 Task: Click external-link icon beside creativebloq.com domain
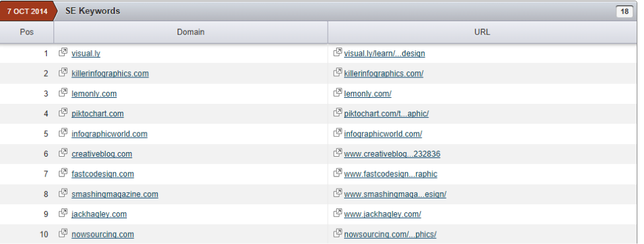click(x=63, y=153)
